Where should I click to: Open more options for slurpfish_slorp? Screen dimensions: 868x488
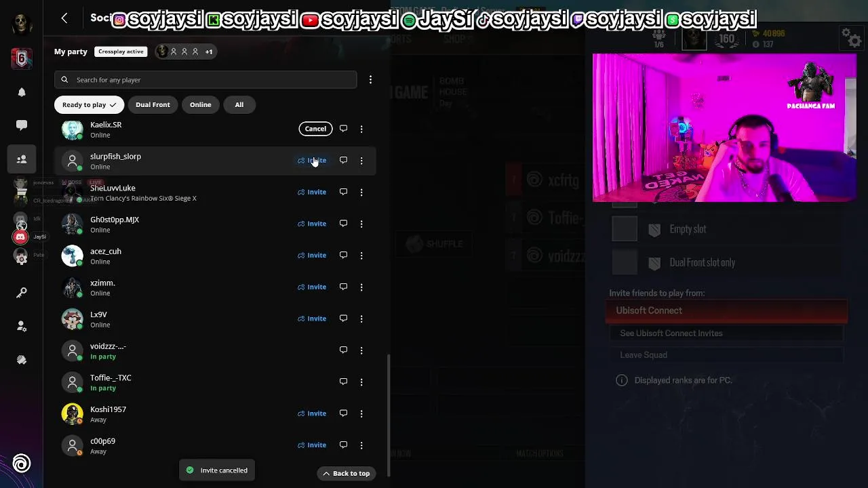(361, 161)
